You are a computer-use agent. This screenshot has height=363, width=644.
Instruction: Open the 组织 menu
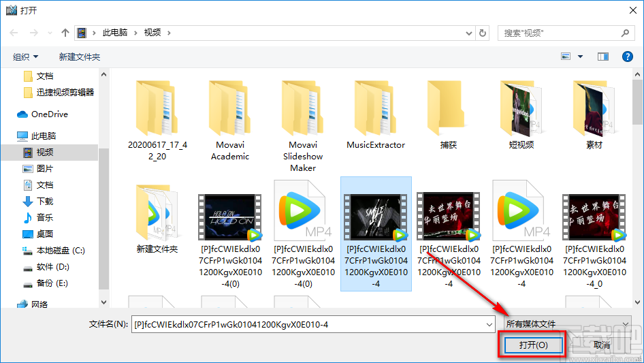[25, 57]
